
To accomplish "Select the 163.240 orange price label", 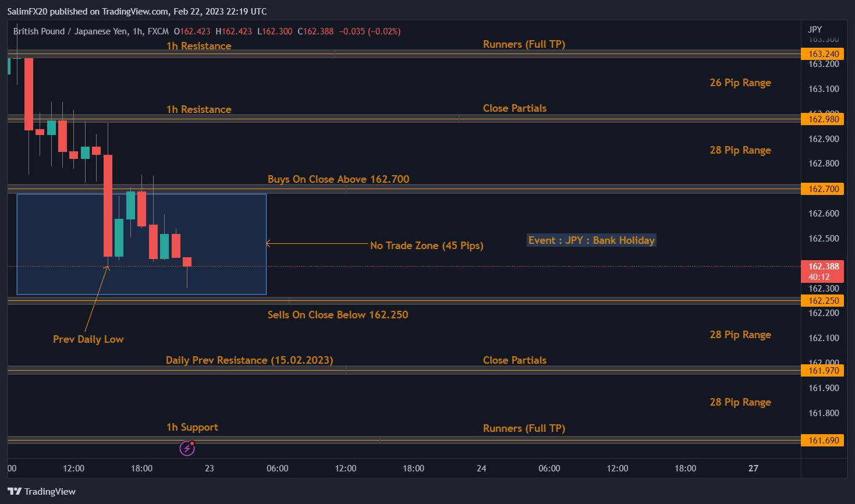I will coord(824,54).
